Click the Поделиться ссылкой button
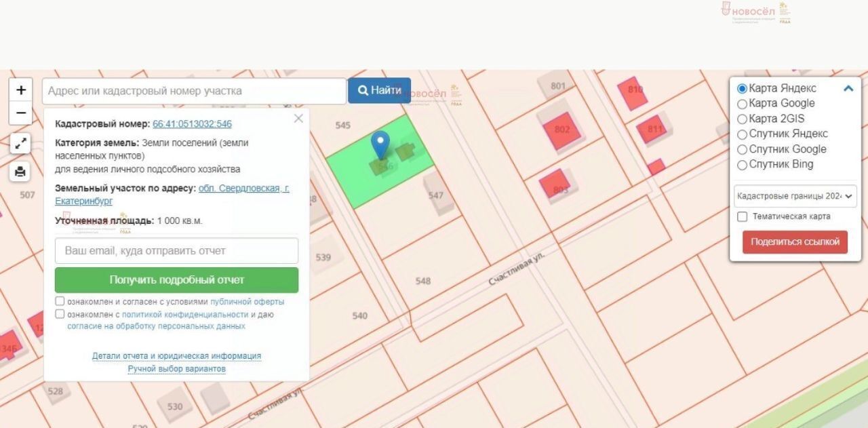This screenshot has width=868, height=428. click(x=795, y=242)
